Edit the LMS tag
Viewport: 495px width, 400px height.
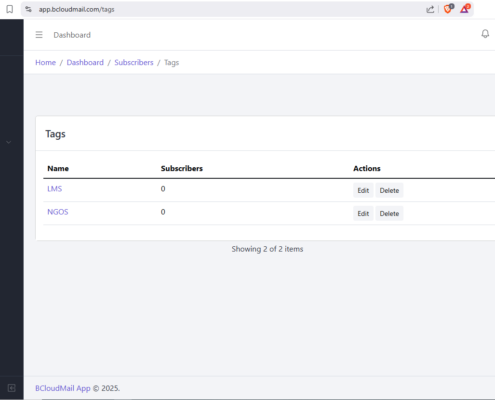(363, 190)
